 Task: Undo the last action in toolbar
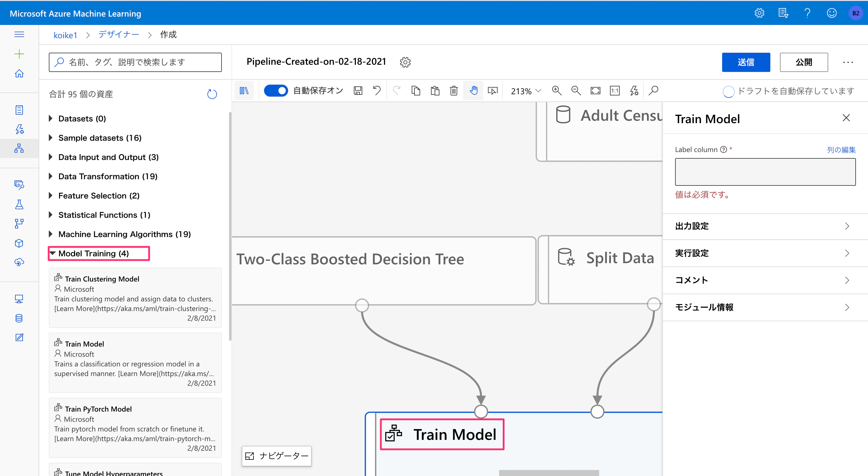coord(377,91)
